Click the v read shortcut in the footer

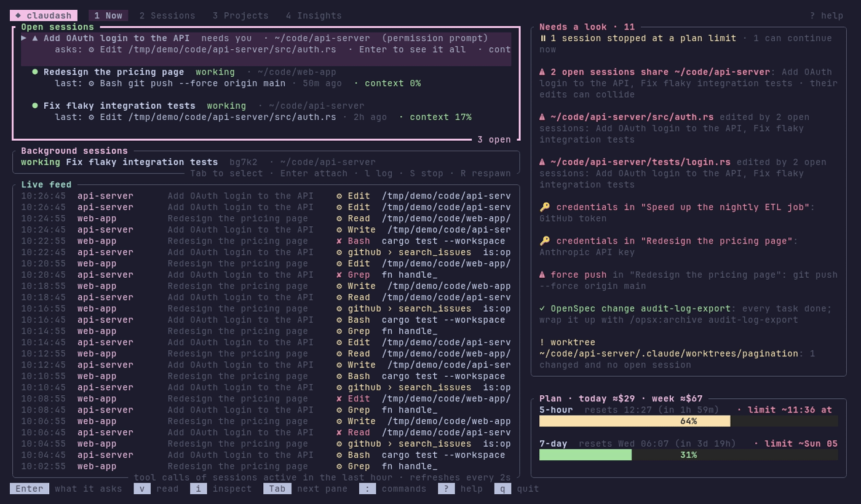(x=156, y=489)
